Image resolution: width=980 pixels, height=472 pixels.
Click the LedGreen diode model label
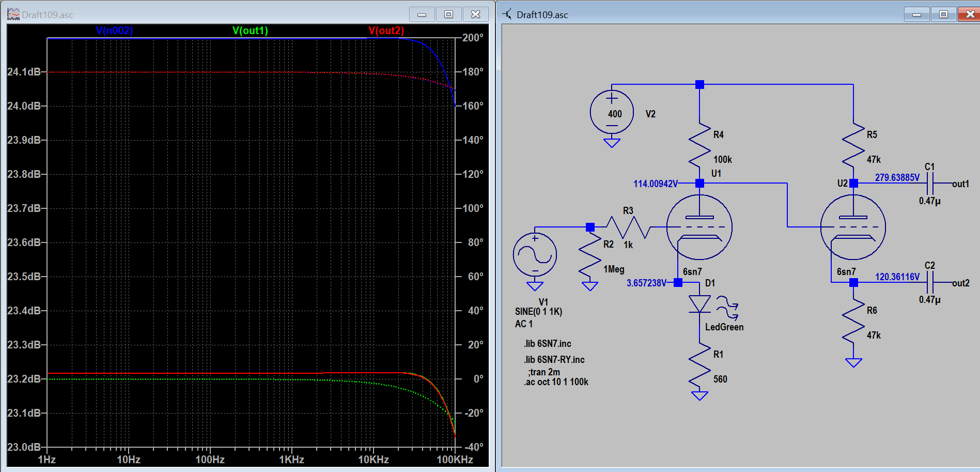tap(724, 327)
